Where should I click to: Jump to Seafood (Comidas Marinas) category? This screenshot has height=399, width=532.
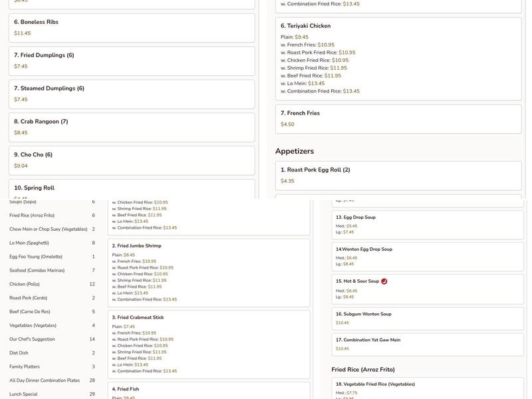click(x=37, y=271)
